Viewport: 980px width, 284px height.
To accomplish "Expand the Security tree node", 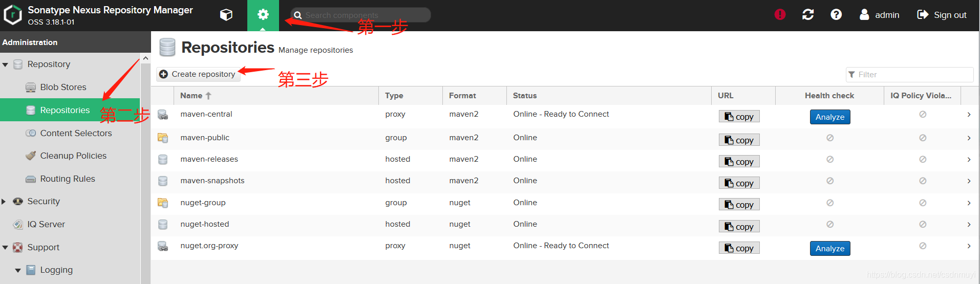I will 4,202.
